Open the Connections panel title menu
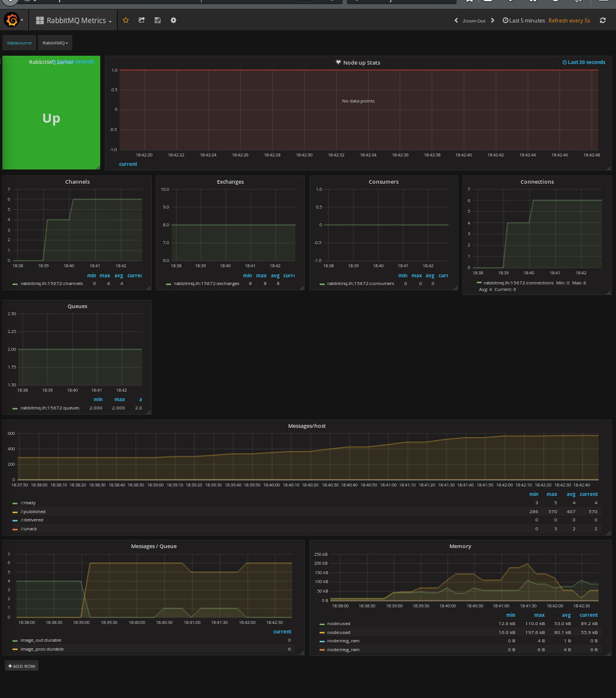 coord(537,182)
